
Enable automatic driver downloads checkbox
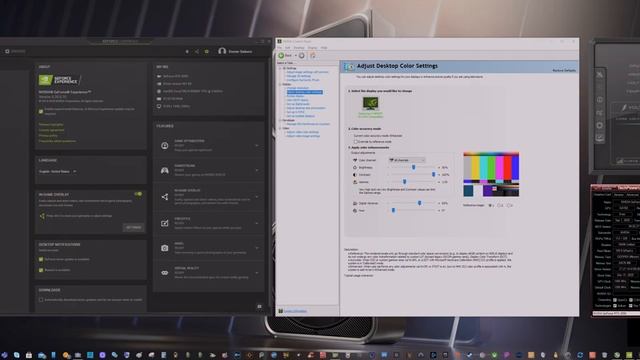tap(41, 300)
